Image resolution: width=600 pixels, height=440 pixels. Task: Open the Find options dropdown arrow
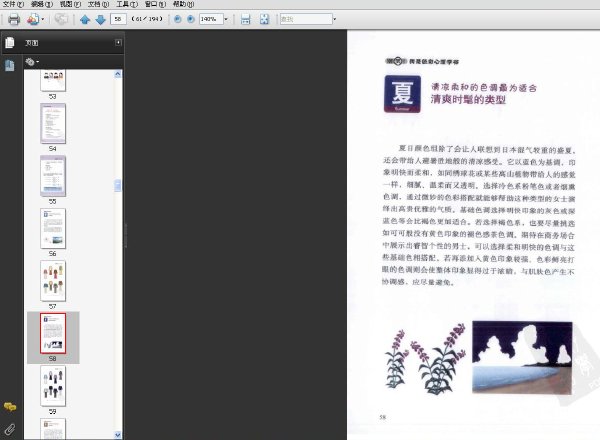click(334, 19)
